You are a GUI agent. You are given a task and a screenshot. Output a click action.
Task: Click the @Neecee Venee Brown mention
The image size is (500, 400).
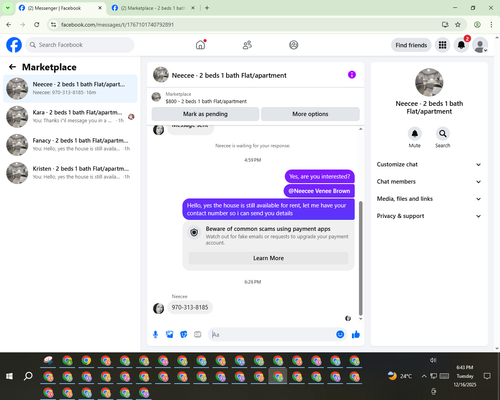(319, 191)
